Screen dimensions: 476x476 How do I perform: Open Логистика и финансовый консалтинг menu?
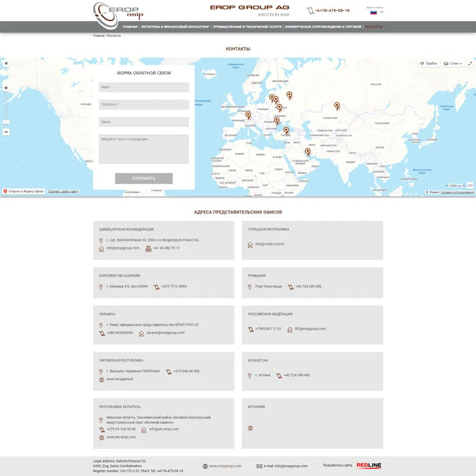[175, 27]
